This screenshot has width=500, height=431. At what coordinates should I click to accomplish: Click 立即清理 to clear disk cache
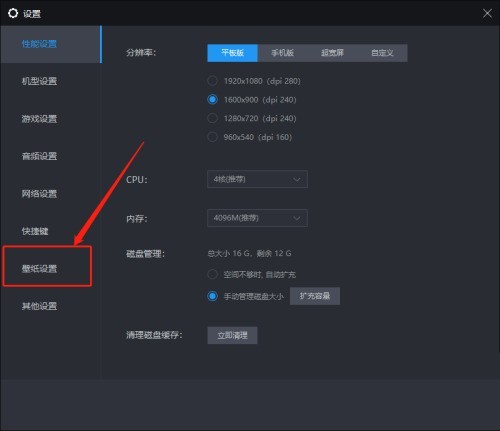pos(232,335)
